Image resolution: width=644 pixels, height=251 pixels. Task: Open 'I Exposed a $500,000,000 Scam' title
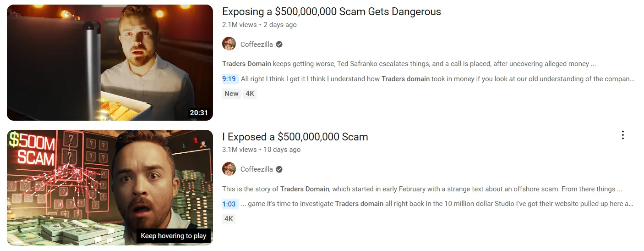click(295, 137)
